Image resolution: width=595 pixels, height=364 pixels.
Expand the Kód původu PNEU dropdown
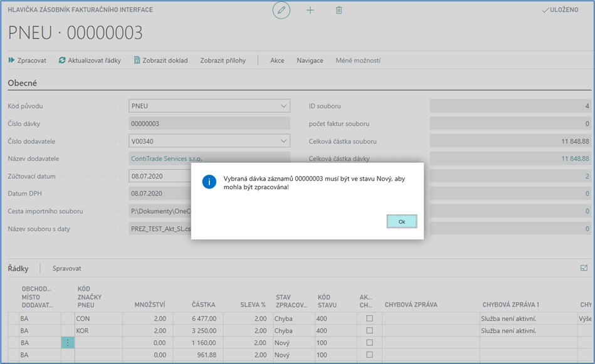pyautogui.click(x=283, y=107)
